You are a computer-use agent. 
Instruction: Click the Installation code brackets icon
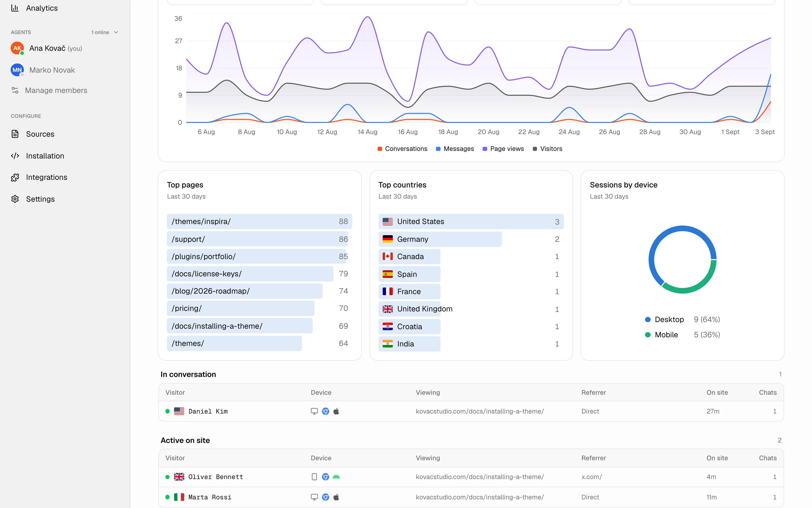[15, 156]
